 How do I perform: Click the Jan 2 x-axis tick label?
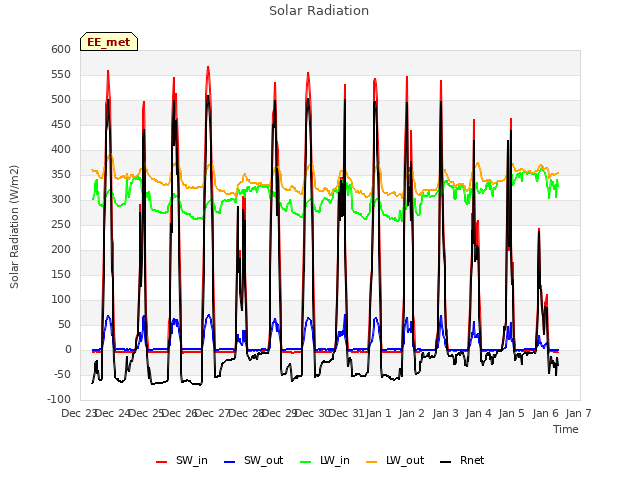tap(411, 413)
